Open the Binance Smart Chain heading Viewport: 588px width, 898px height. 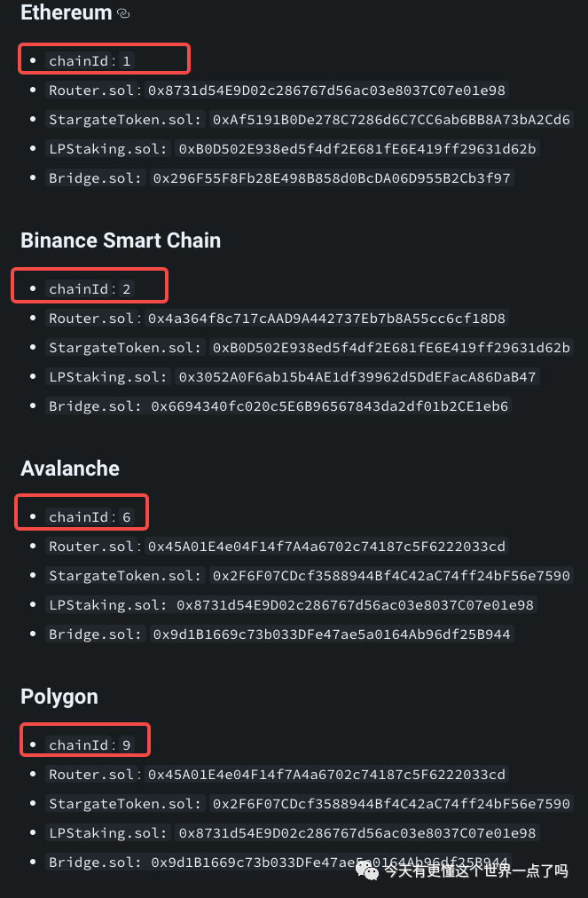click(121, 240)
